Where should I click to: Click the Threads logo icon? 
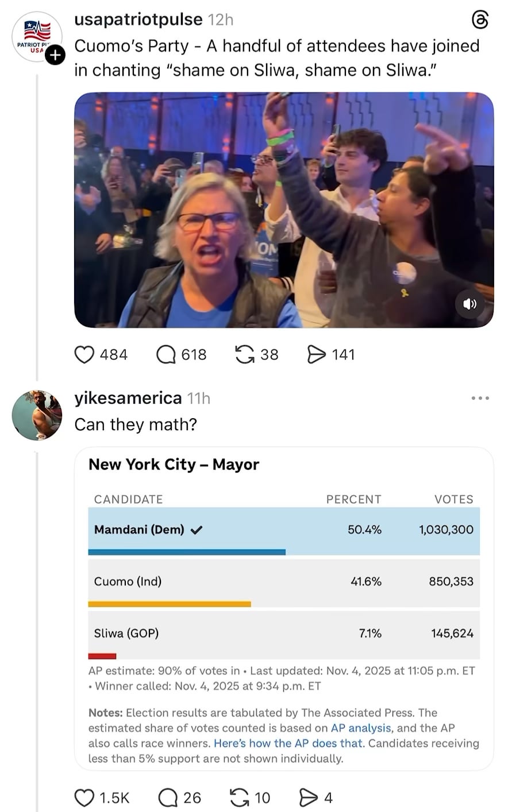[480, 20]
